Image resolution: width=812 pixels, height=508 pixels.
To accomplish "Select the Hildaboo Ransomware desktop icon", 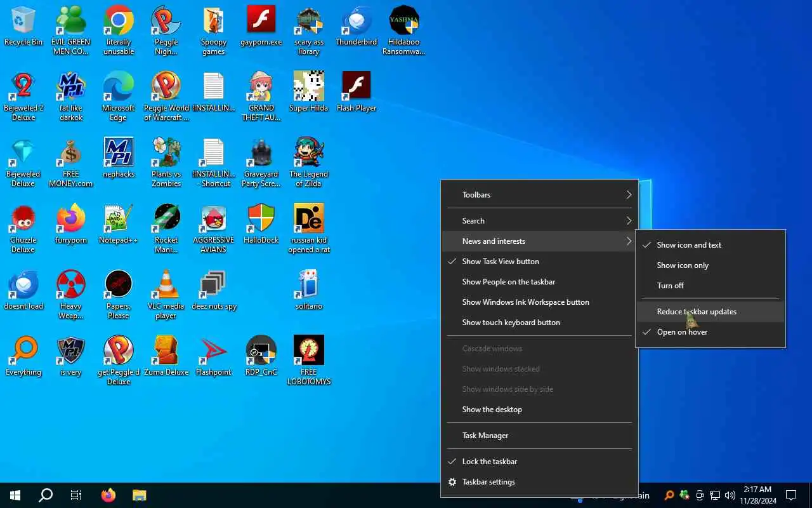I will click(x=404, y=31).
